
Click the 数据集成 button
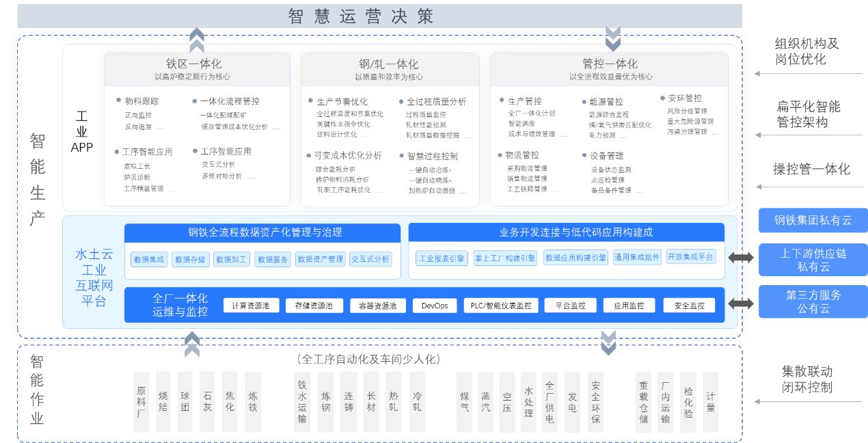point(149,260)
